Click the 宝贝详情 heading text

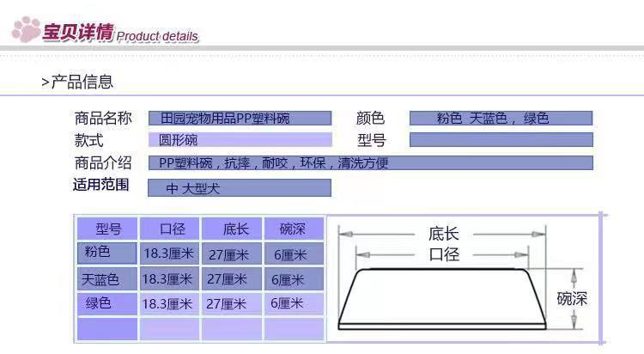tap(78, 33)
